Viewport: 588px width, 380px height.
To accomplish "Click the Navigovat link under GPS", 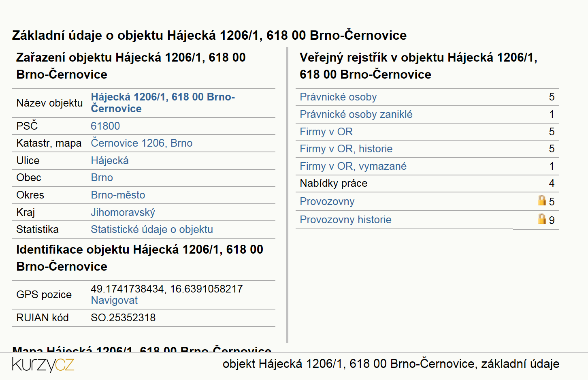I will pos(114,300).
